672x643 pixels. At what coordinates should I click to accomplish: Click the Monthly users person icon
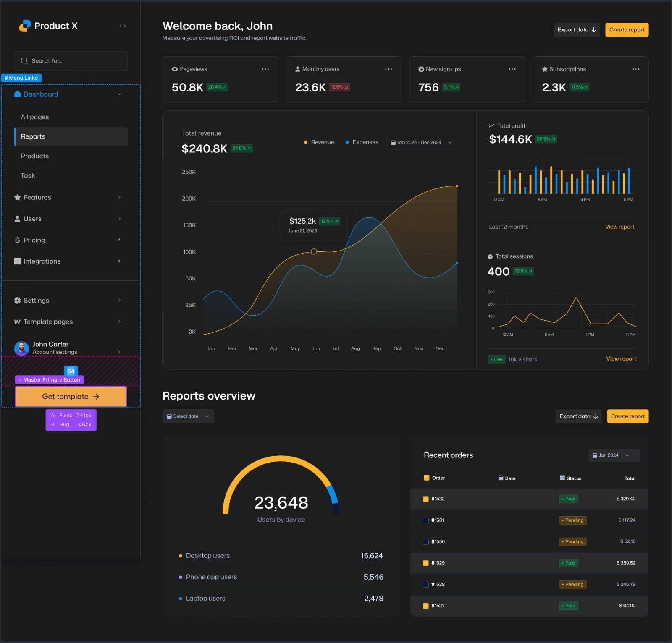point(298,69)
